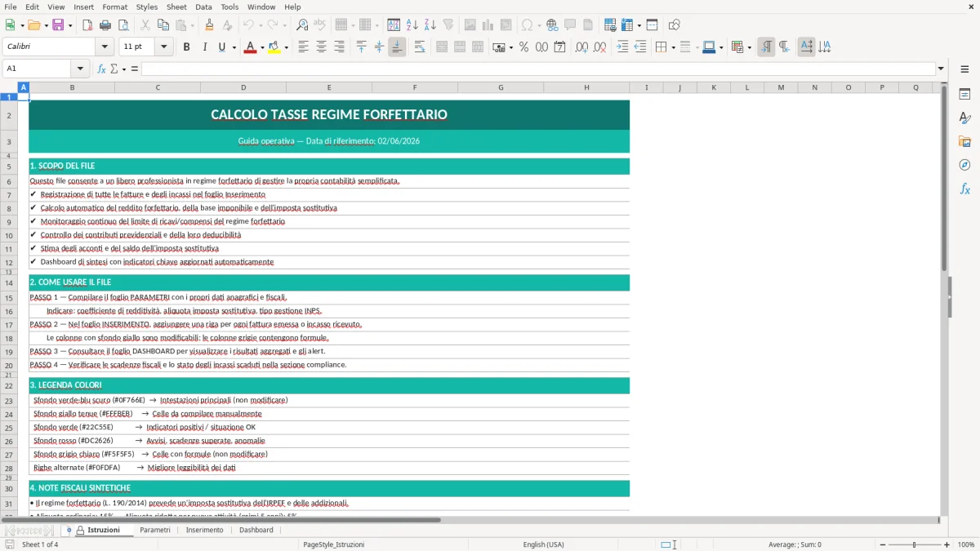
Task: Decrease indent
Action: [640, 47]
